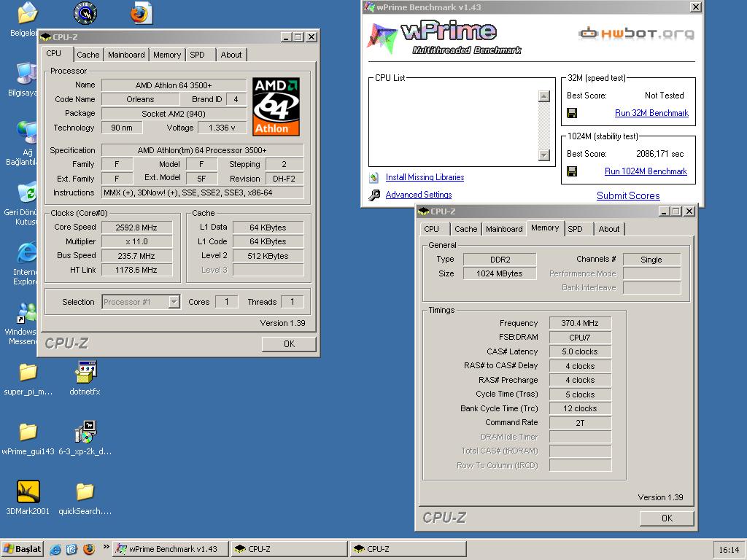The image size is (747, 560).
Task: Open the Processor #1 selection dropdown
Action: (x=174, y=302)
